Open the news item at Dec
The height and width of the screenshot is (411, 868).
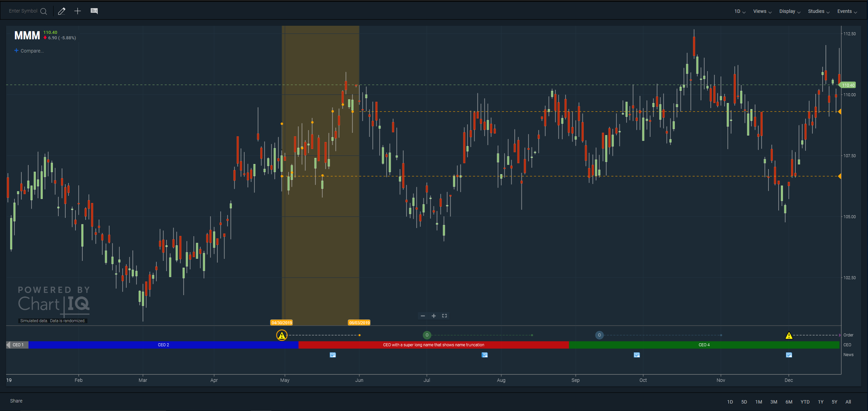point(789,355)
